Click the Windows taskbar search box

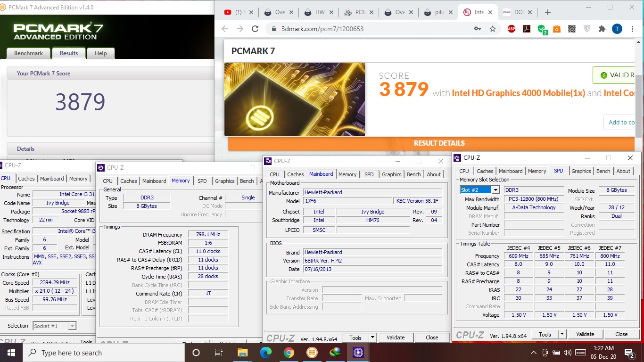point(103,353)
